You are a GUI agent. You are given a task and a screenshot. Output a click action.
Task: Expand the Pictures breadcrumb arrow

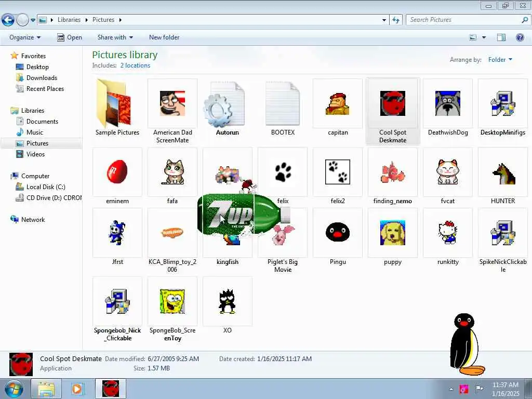tap(120, 20)
